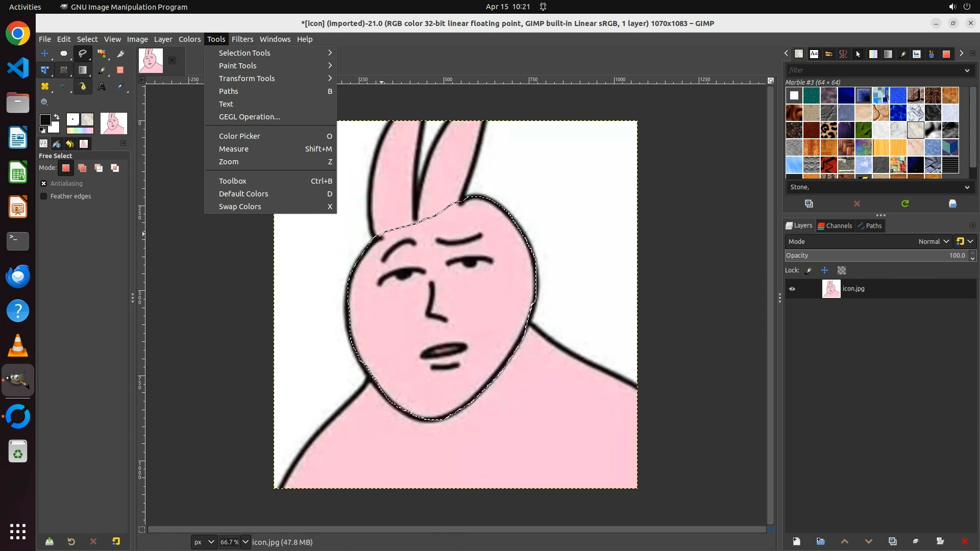Refresh patterns with green arrow icon

click(x=905, y=204)
